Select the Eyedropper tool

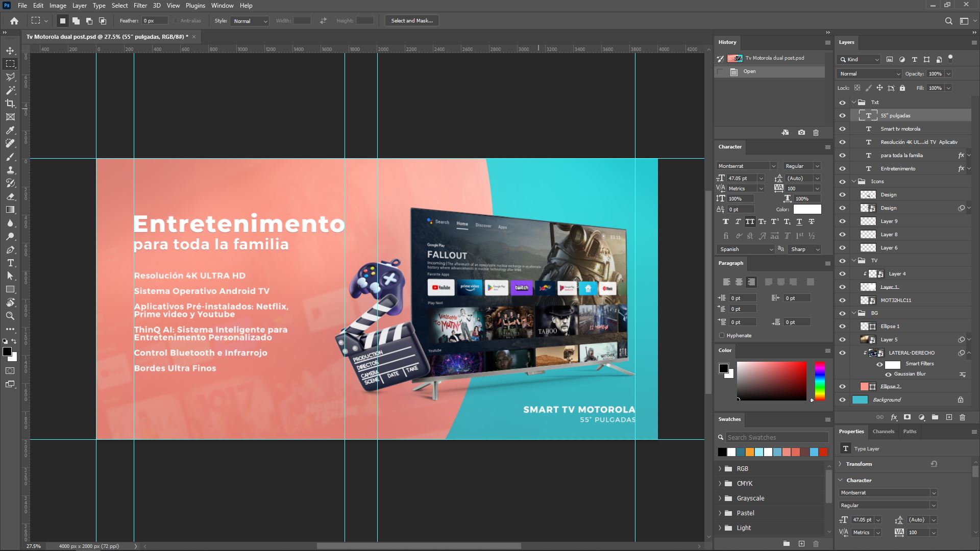(10, 130)
